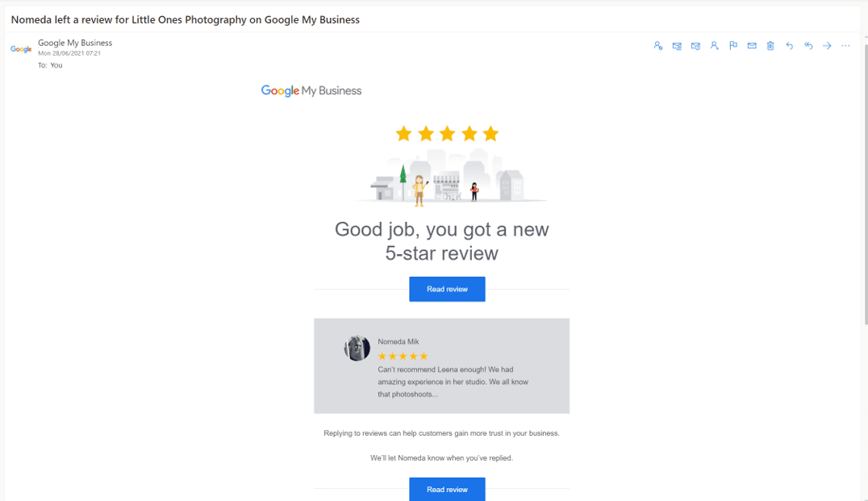Click the reply all double-arrow icon
Viewport: 868px width, 501px height.
(808, 46)
